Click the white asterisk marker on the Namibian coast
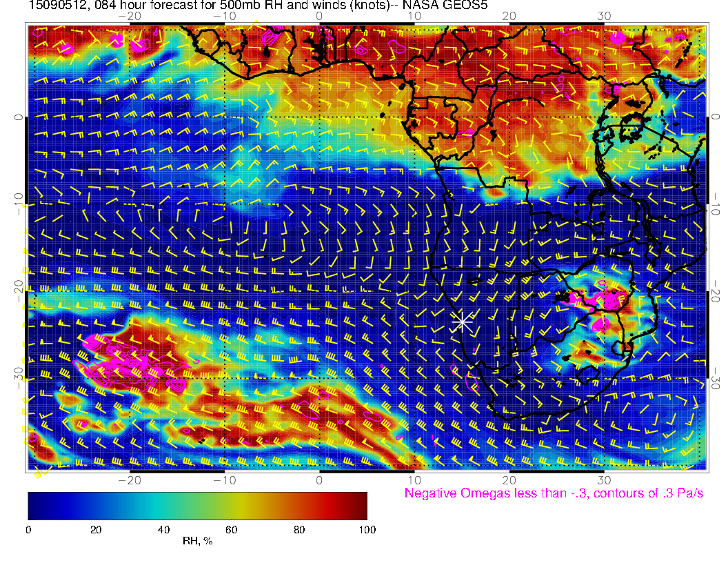Screen dimensions: 728x563 tap(463, 322)
